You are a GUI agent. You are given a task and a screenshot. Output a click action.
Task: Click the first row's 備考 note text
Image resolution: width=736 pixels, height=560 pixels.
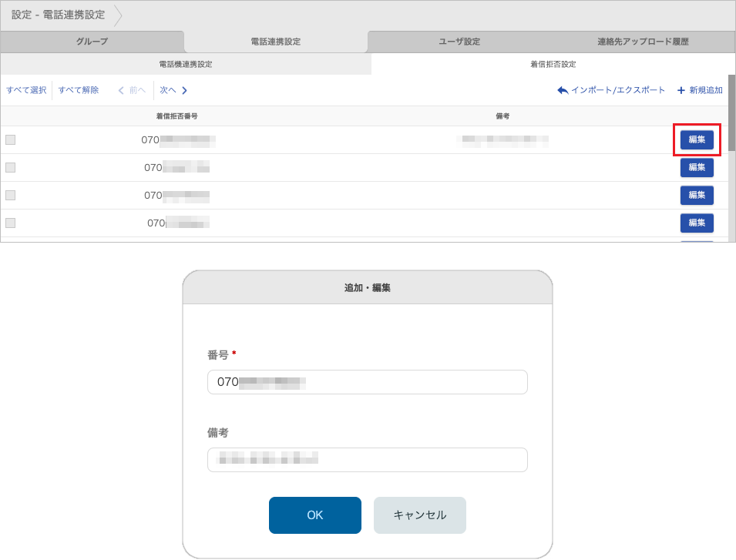pos(502,139)
